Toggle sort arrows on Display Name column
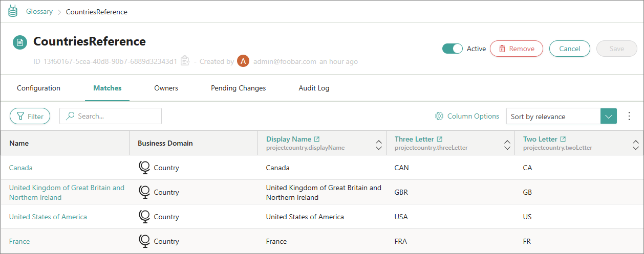Viewport: 644px width, 254px height. tap(379, 145)
